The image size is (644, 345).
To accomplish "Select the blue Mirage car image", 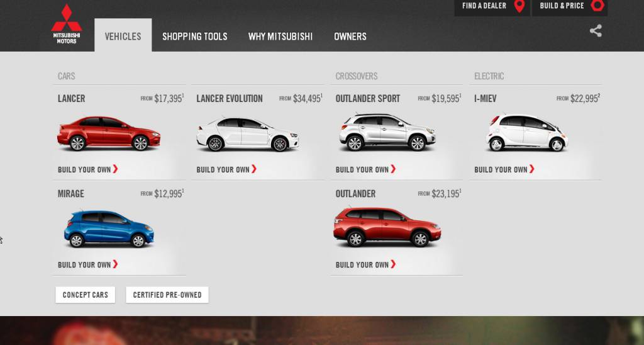I will pos(109,229).
